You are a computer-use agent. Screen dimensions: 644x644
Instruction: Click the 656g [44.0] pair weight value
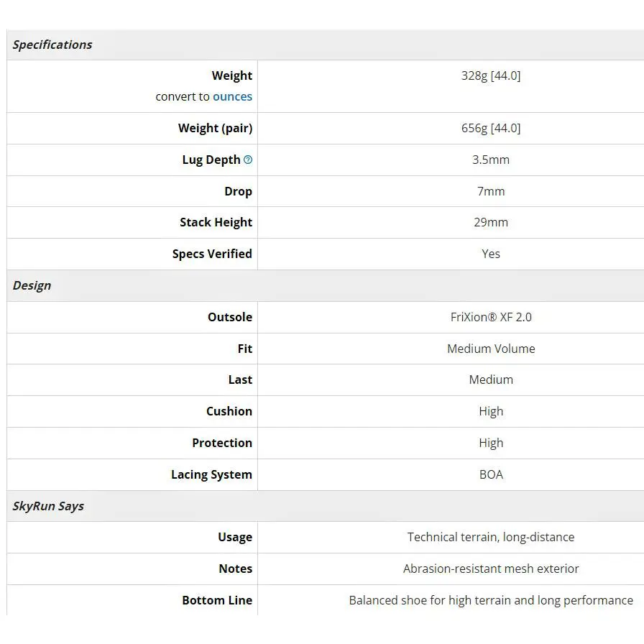(491, 128)
